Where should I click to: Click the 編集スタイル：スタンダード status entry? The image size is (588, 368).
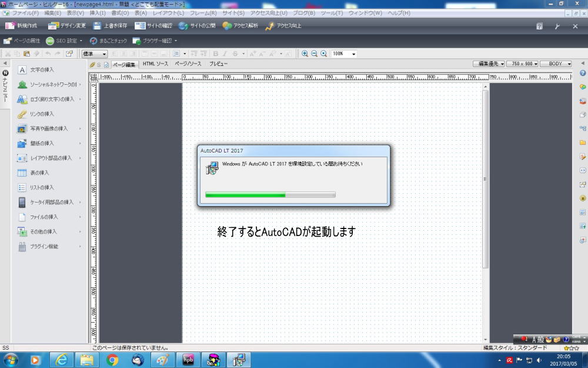[x=515, y=348]
